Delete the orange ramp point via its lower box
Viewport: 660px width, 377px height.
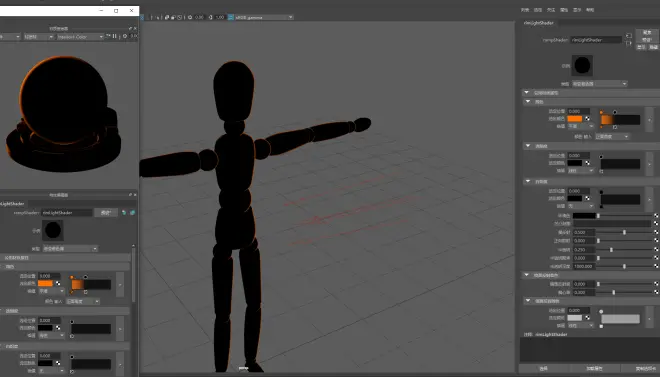point(601,127)
